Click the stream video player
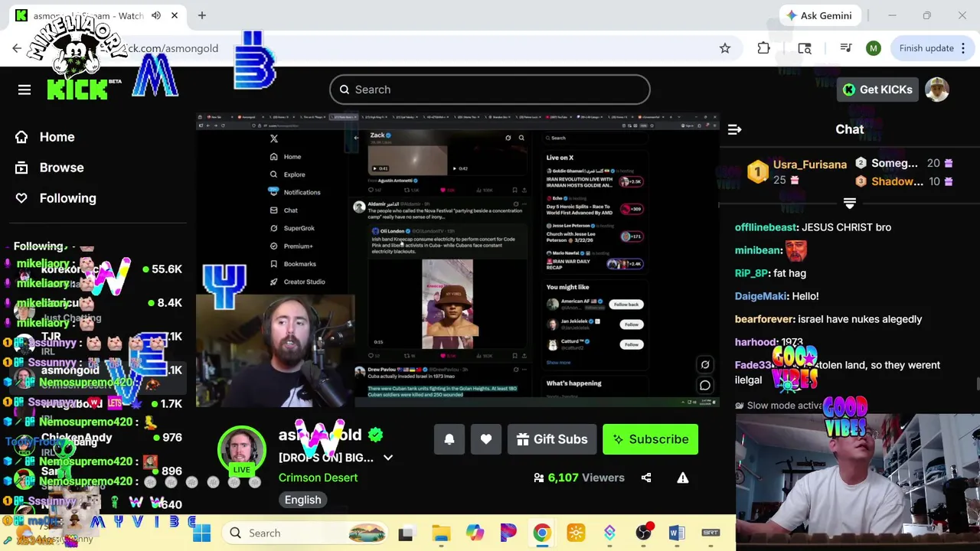This screenshot has width=980, height=551. 457,260
